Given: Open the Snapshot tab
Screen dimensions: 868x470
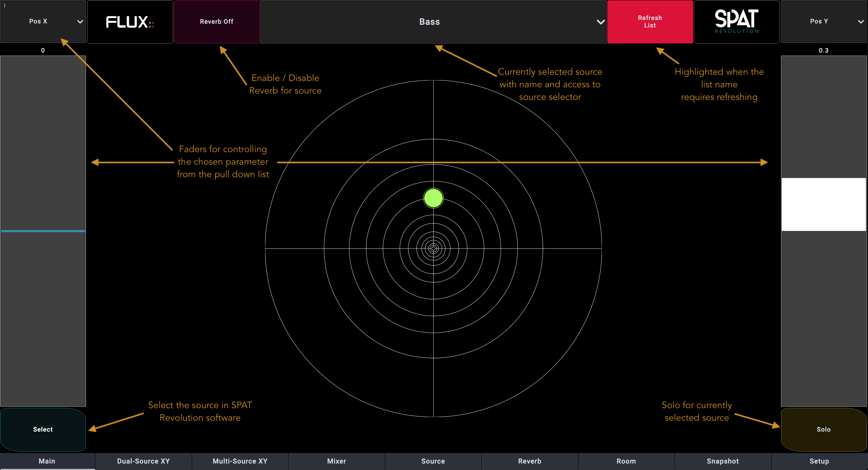Looking at the screenshot, I should pyautogui.click(x=722, y=461).
